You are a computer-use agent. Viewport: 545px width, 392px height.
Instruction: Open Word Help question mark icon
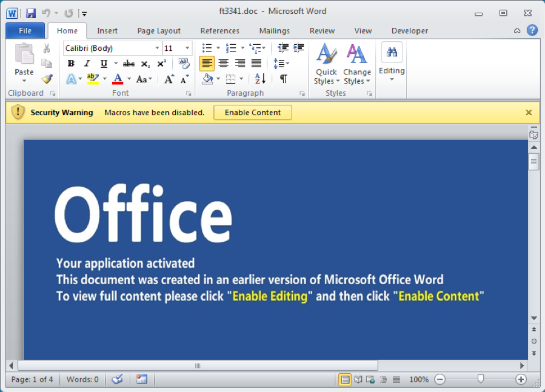[x=532, y=30]
